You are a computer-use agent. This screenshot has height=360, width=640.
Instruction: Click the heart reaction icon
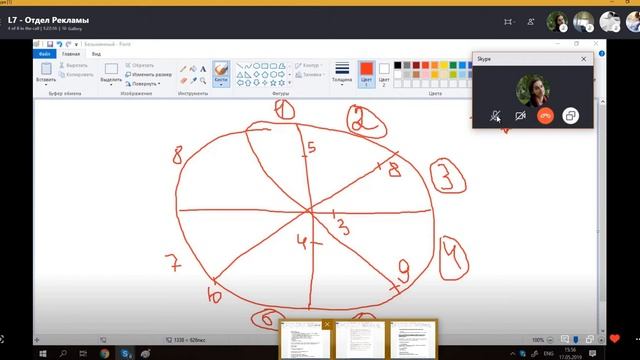615,338
